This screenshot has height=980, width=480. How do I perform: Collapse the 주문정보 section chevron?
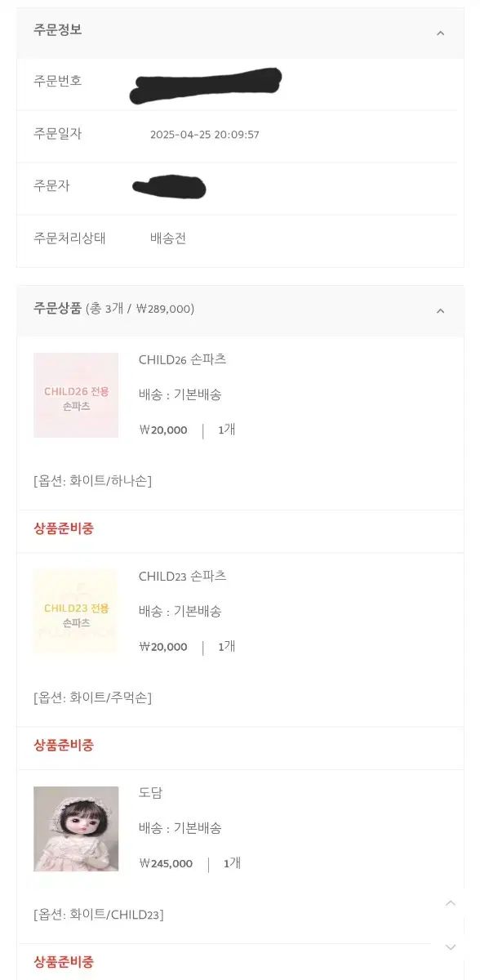[x=441, y=33]
